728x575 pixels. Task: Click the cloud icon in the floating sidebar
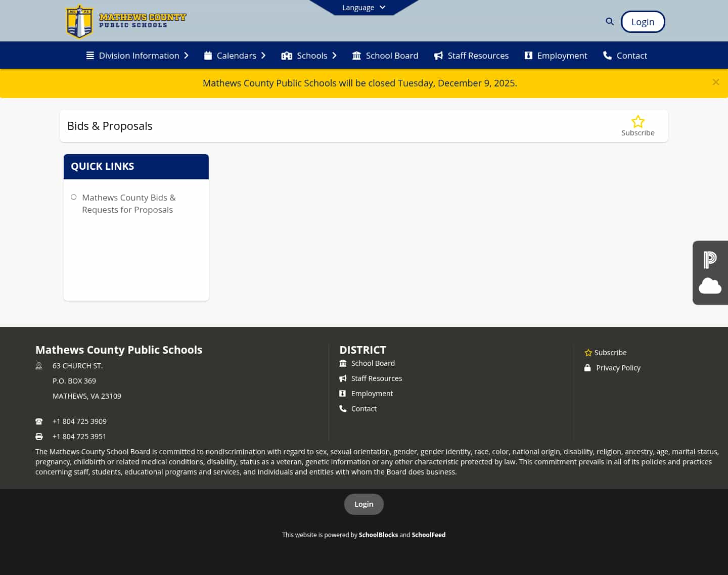[x=710, y=286]
